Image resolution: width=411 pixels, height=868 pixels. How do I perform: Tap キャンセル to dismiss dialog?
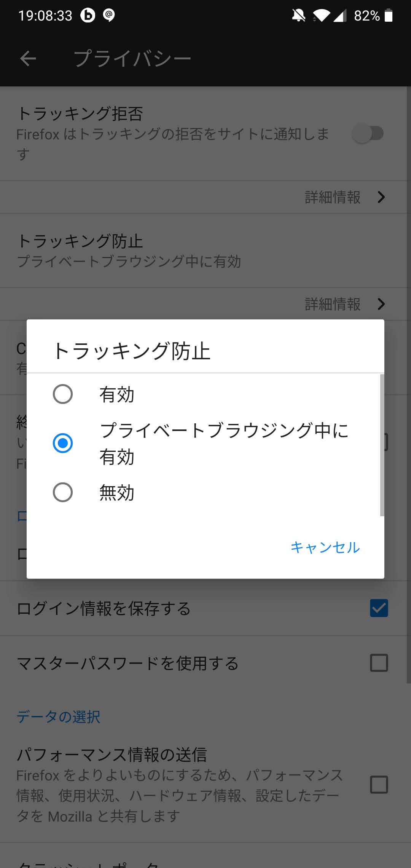tap(325, 547)
